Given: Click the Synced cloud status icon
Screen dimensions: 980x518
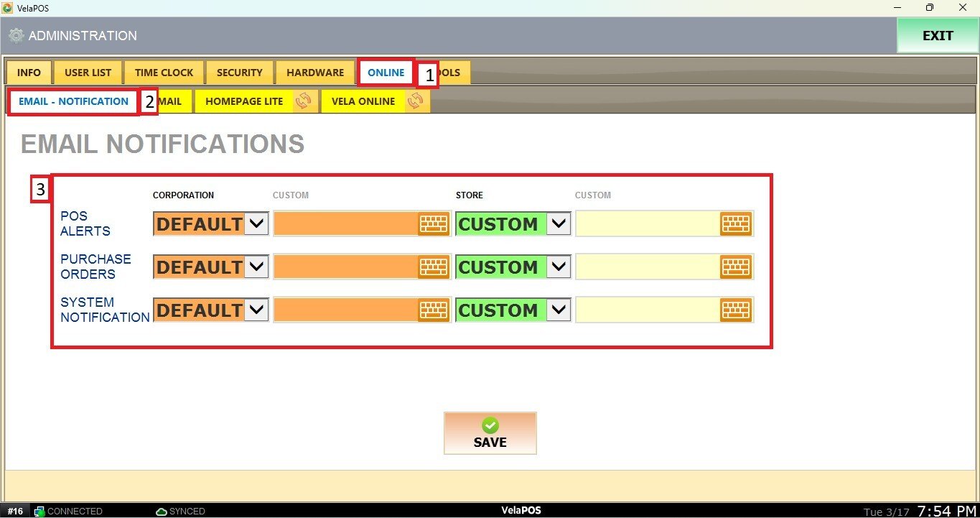Looking at the screenshot, I should [162, 512].
